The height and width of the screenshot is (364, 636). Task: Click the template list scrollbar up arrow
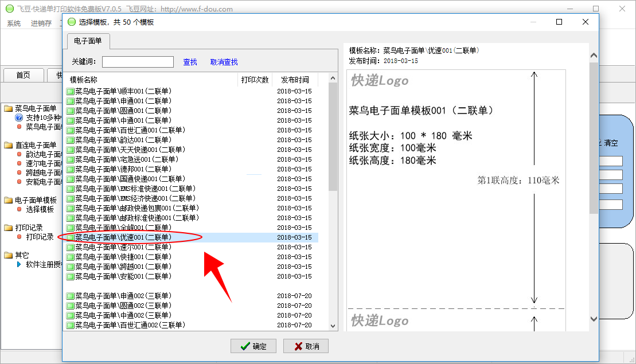pyautogui.click(x=333, y=78)
